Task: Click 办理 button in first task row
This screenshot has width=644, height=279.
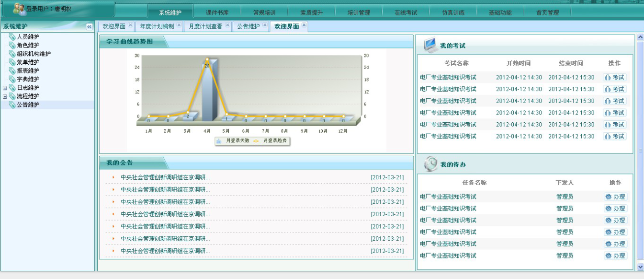Action: coord(615,197)
